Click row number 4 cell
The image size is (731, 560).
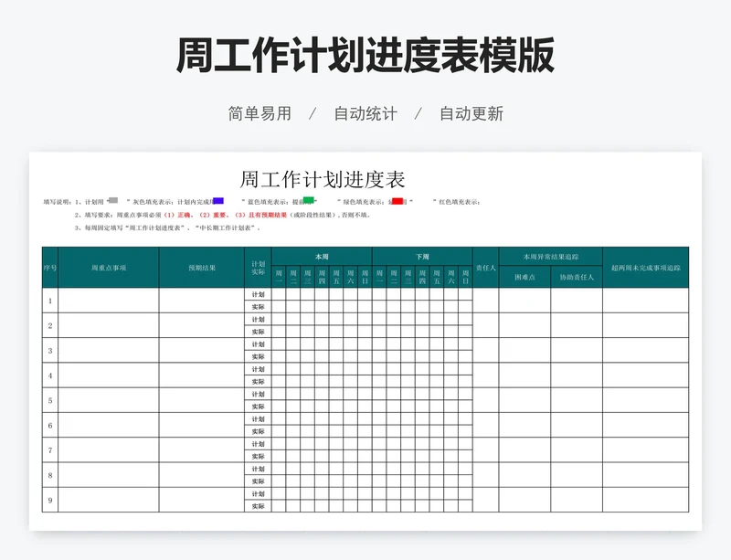tap(50, 375)
